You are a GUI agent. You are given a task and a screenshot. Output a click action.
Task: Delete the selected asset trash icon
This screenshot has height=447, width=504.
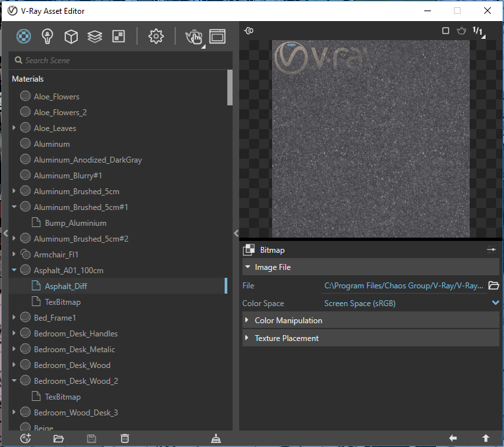pos(125,438)
